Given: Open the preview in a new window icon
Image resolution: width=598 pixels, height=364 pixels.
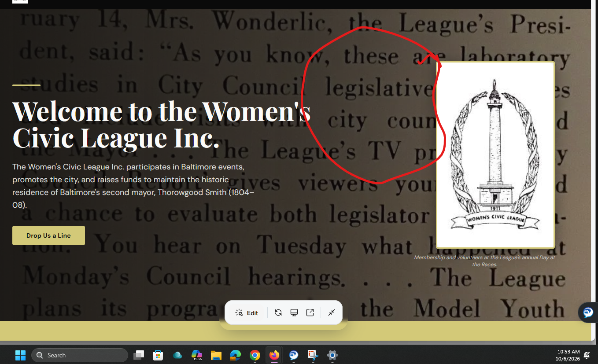Looking at the screenshot, I should click(x=310, y=313).
